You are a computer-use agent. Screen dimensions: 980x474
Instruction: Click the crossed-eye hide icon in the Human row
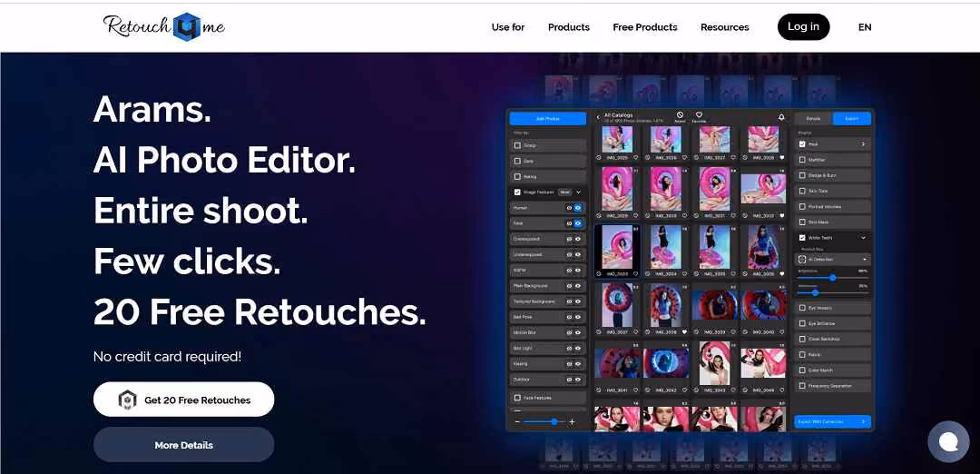[x=569, y=208]
